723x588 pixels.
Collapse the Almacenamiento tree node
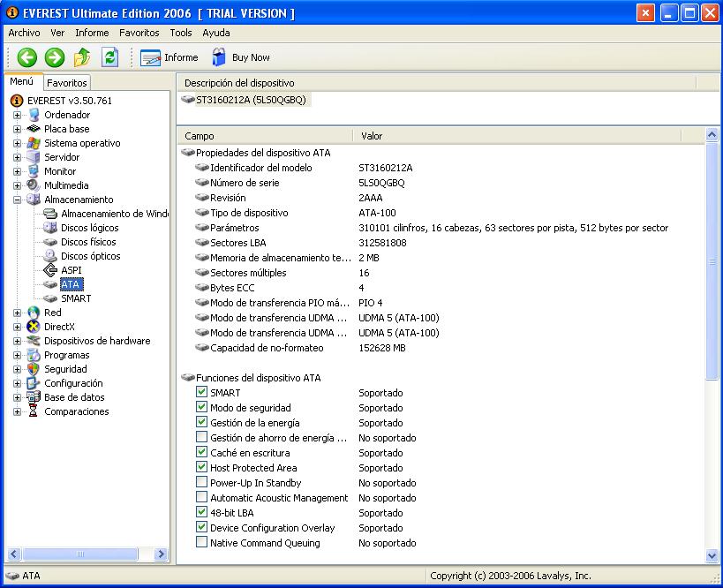17,200
